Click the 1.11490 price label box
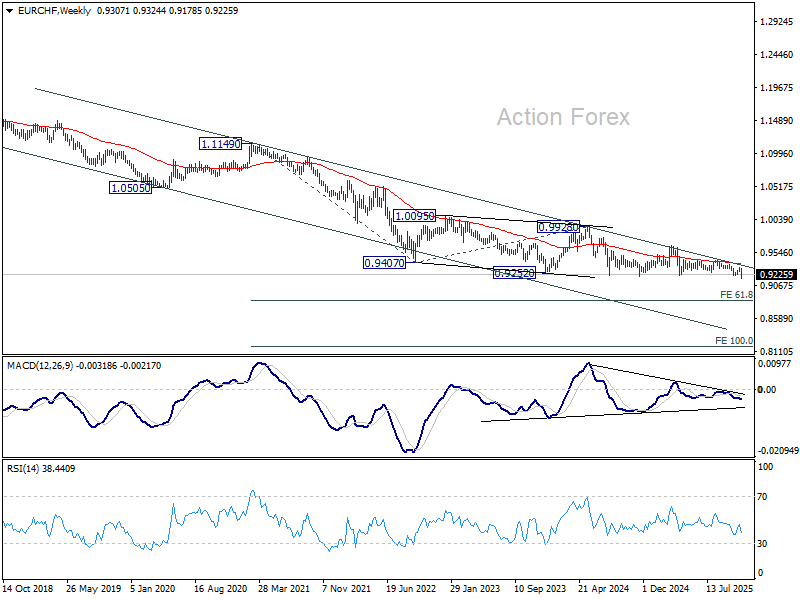The height and width of the screenshot is (600, 800). 220,144
